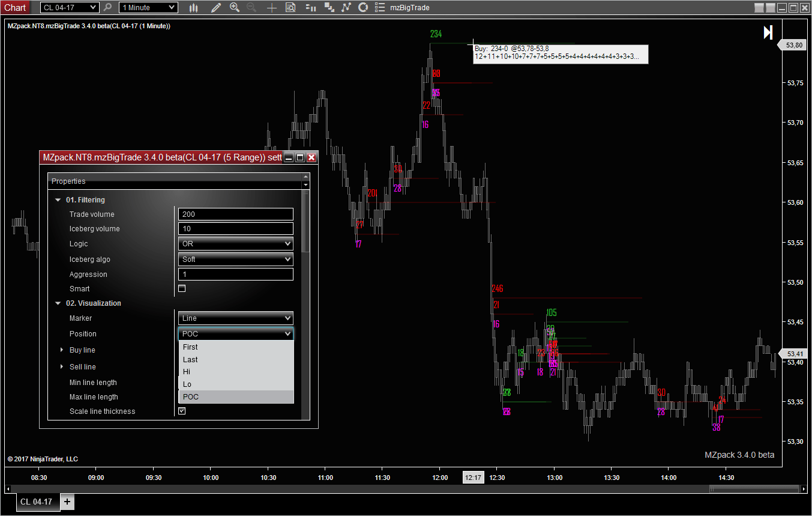Screen dimensions: 812x516
Task: Select POC in Position list
Action: [236, 396]
